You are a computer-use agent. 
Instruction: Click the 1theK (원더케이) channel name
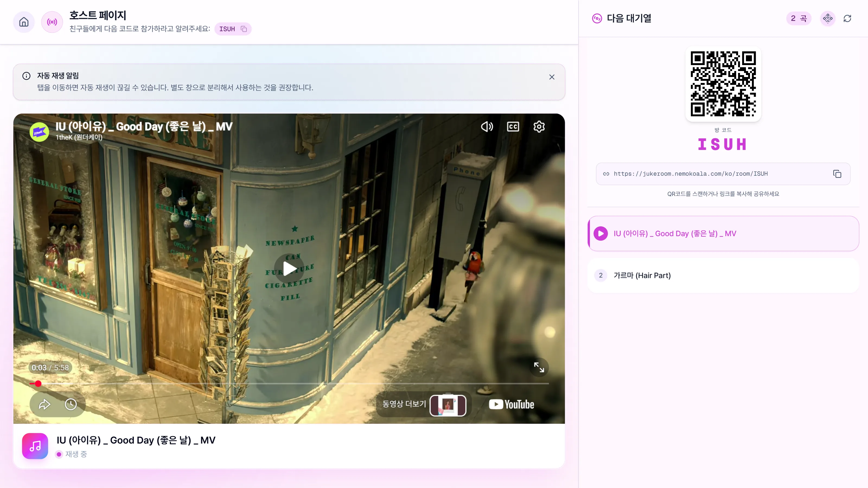79,137
